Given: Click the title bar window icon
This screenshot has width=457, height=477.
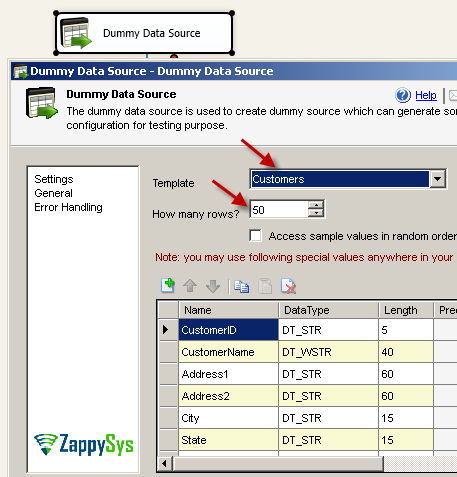Looking at the screenshot, I should click(x=21, y=71).
